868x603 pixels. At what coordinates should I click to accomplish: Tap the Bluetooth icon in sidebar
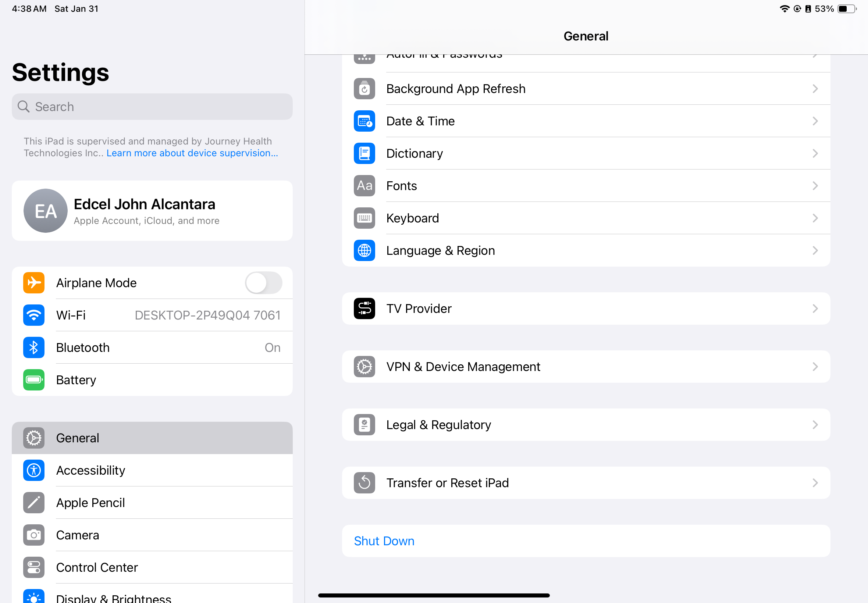click(33, 347)
